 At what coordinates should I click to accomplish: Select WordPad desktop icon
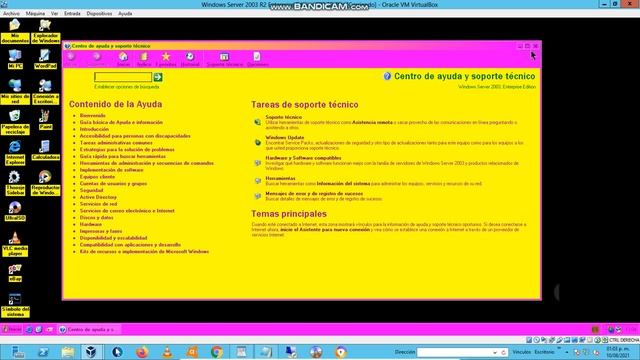click(x=45, y=59)
